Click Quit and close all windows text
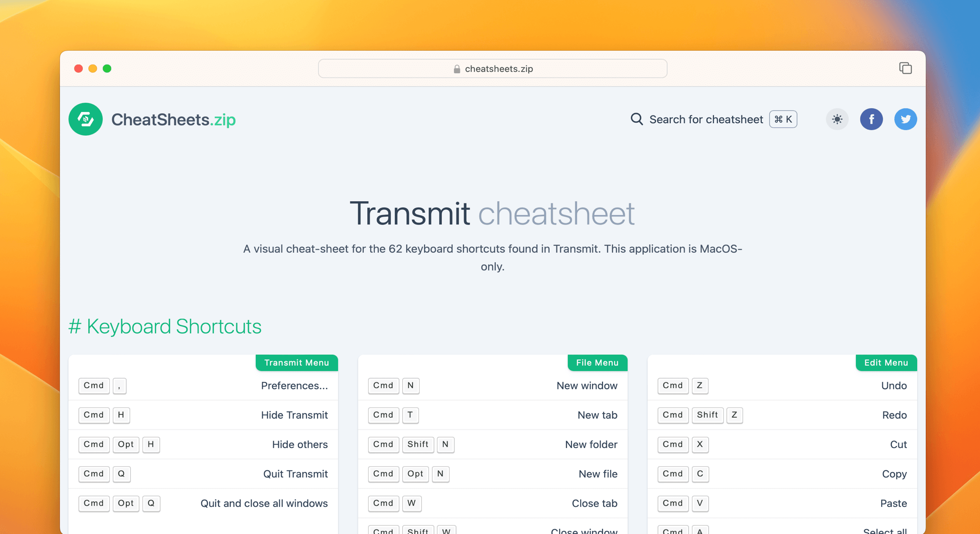The width and height of the screenshot is (980, 534). click(264, 503)
